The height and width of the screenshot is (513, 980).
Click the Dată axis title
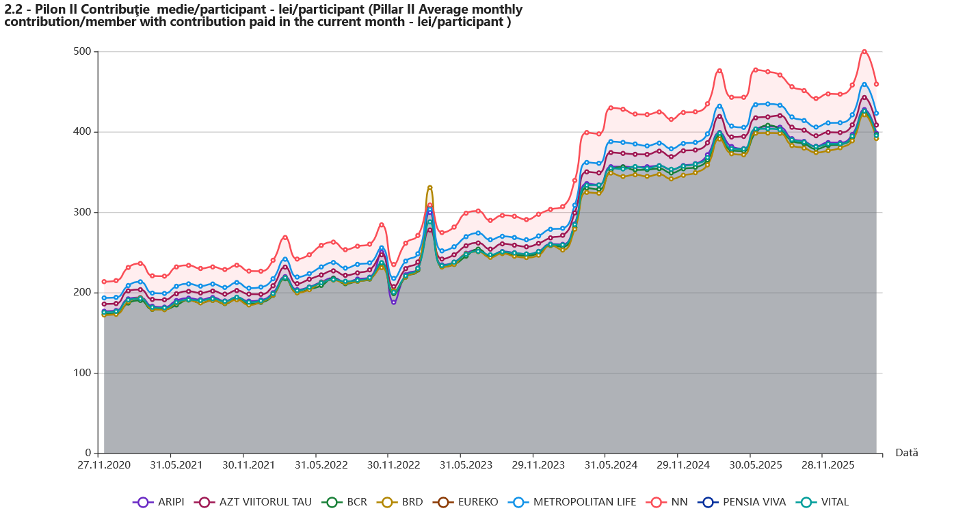coord(907,453)
